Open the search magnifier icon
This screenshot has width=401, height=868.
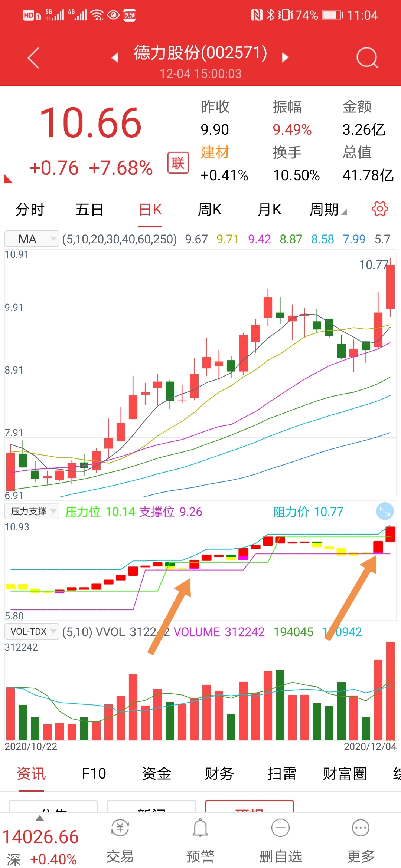(x=367, y=58)
